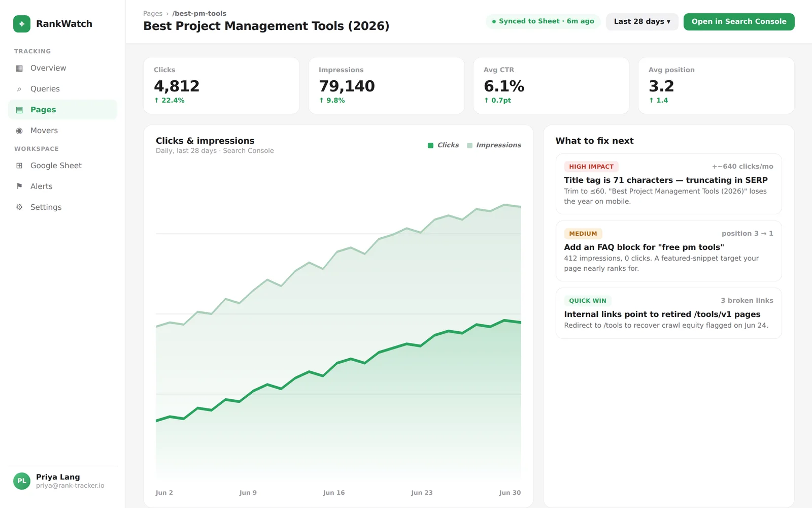Click the Synced to Sheet status badge
812x508 pixels.
(543, 21)
